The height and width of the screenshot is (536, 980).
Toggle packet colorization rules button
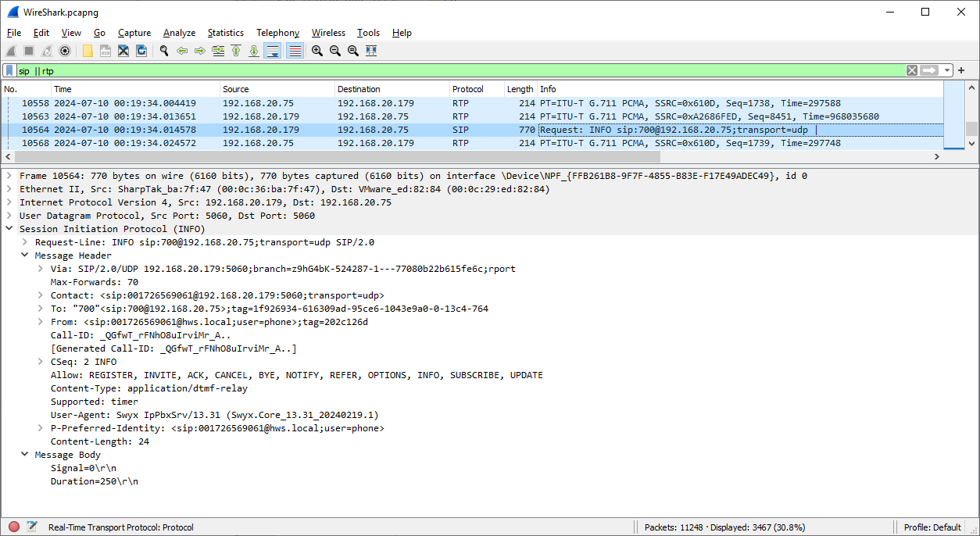point(295,51)
